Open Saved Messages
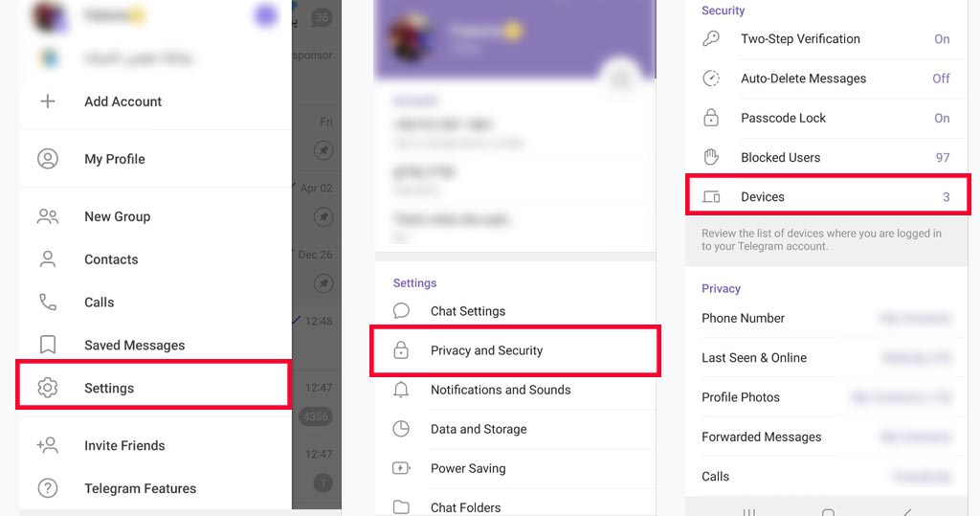 click(156, 345)
